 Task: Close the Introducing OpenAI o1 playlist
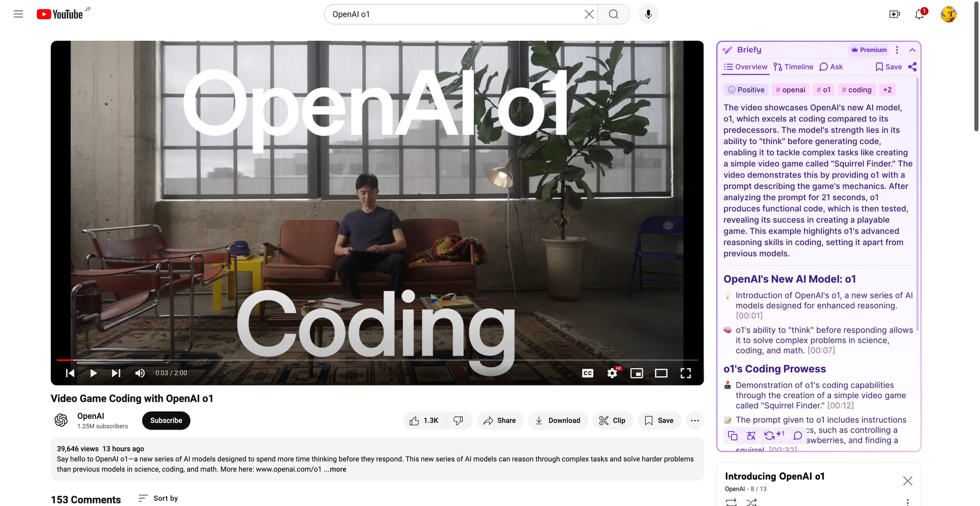click(x=907, y=481)
